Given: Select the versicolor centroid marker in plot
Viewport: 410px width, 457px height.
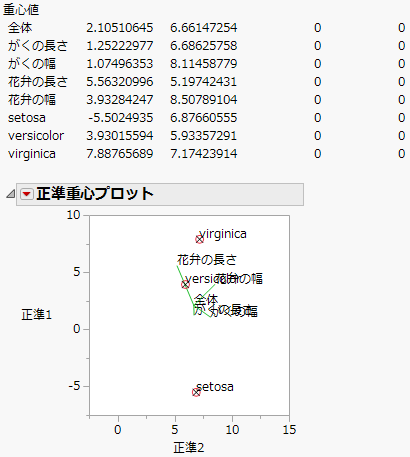Looking at the screenshot, I should pos(185,284).
